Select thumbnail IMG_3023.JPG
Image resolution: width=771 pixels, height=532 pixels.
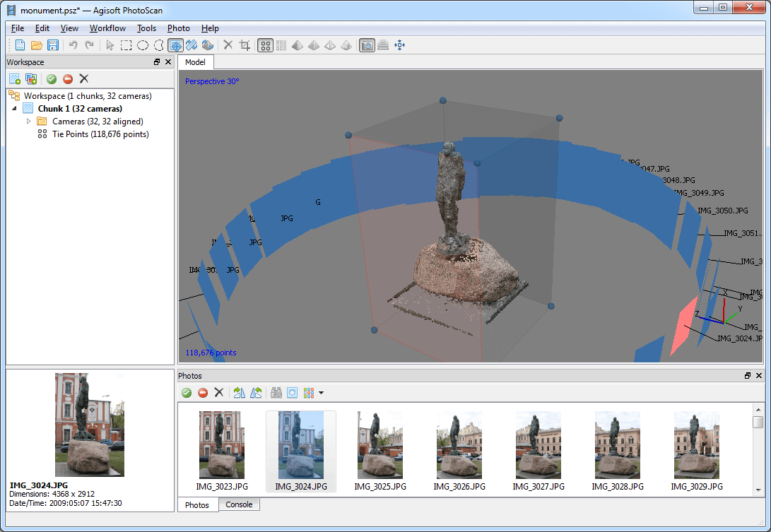pyautogui.click(x=222, y=451)
